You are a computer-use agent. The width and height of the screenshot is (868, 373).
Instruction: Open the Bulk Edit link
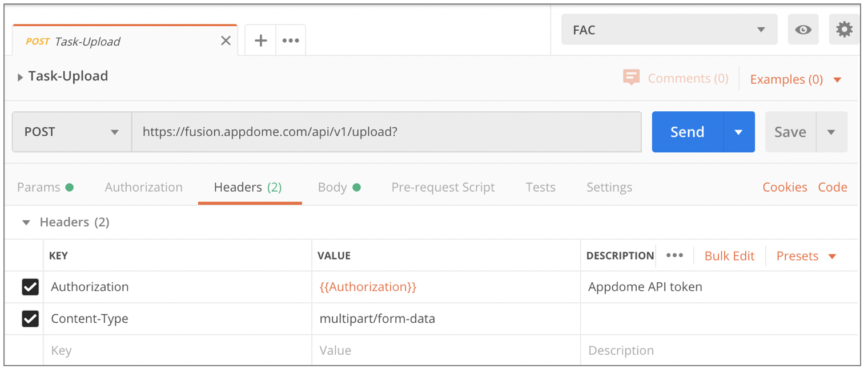coord(729,256)
